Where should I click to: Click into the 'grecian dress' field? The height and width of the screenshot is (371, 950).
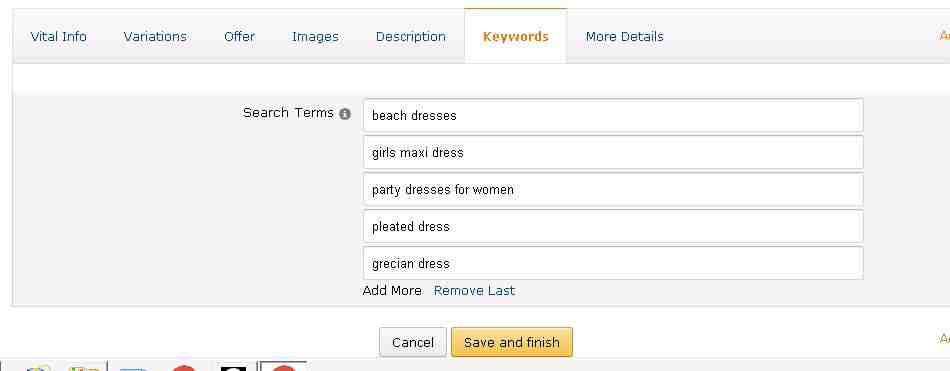613,263
